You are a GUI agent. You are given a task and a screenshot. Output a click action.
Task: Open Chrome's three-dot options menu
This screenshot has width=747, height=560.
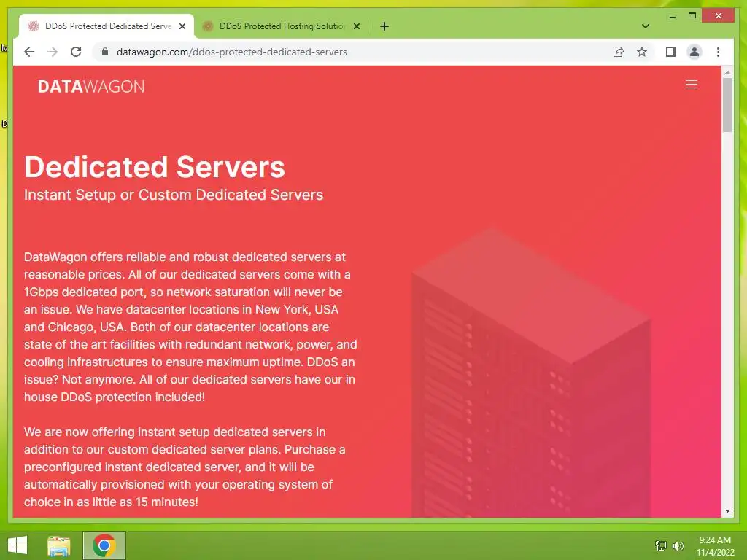click(718, 52)
